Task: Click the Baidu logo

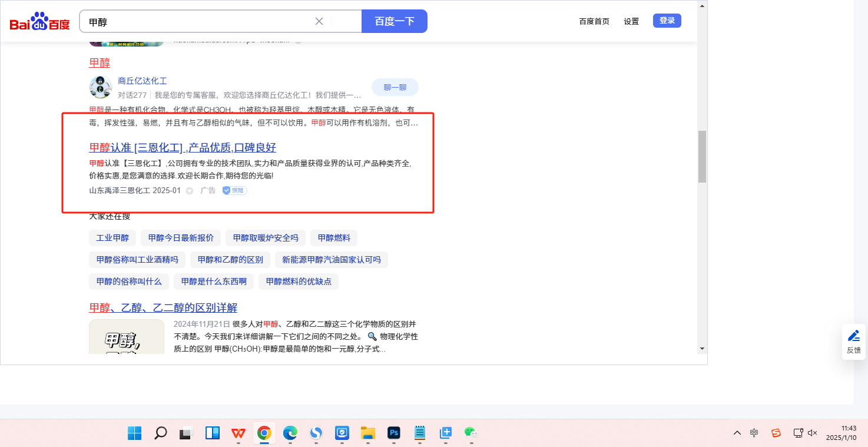Action: point(39,22)
